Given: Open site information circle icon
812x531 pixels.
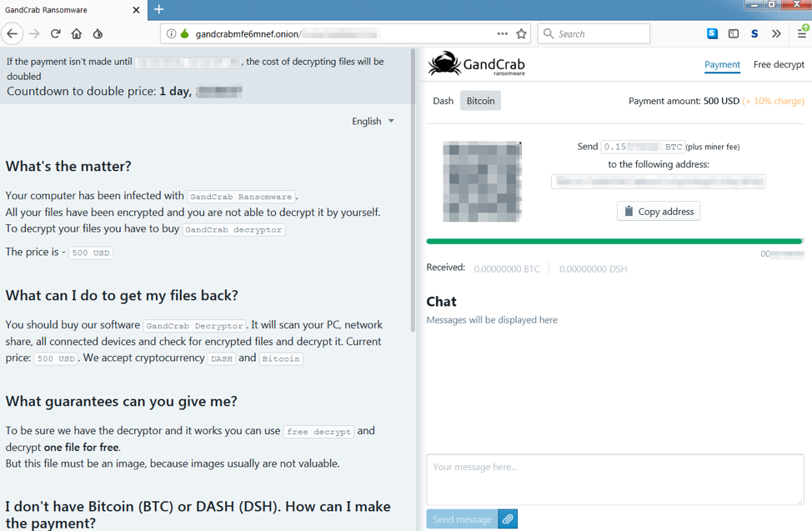Looking at the screenshot, I should pyautogui.click(x=171, y=34).
